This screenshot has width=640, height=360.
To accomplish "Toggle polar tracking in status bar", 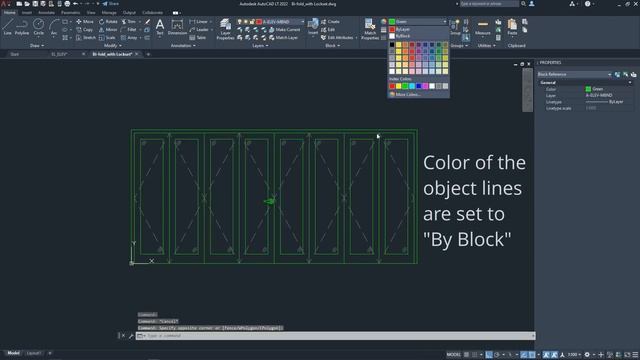I will tap(497, 355).
